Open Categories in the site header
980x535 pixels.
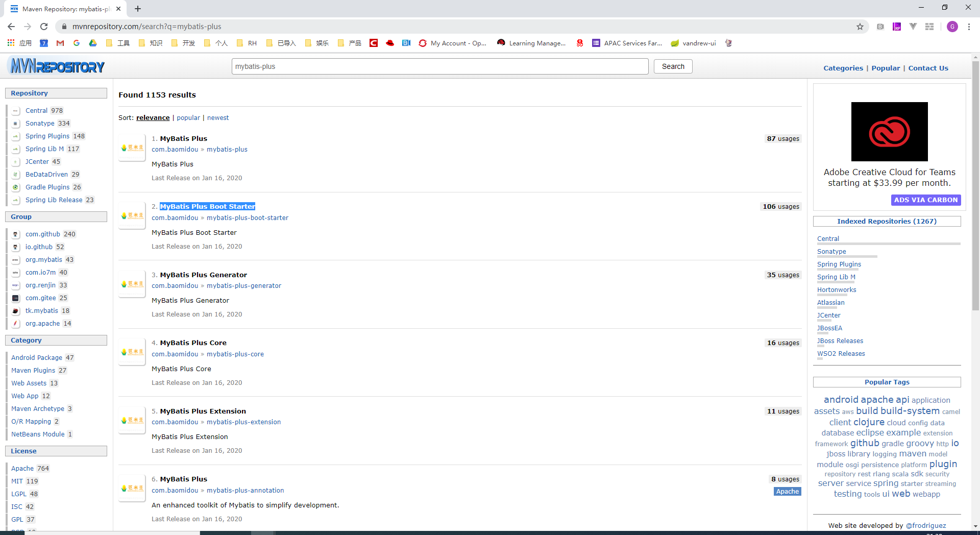click(x=843, y=68)
